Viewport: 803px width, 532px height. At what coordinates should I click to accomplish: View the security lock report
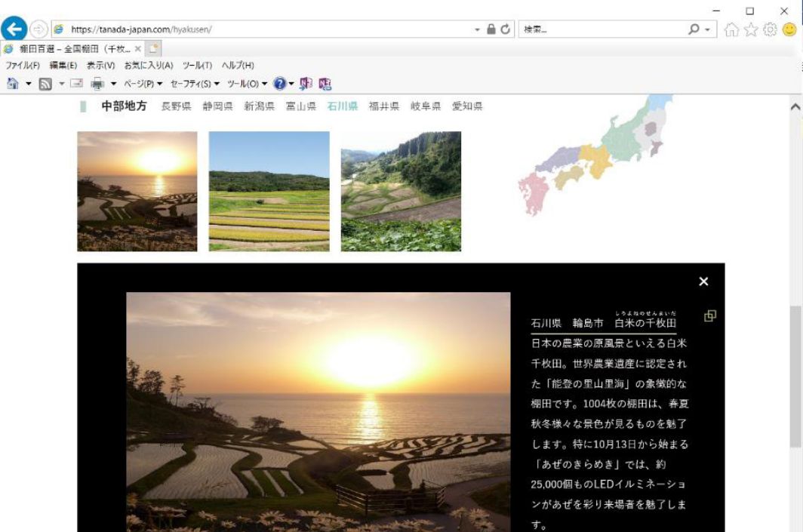coord(491,29)
